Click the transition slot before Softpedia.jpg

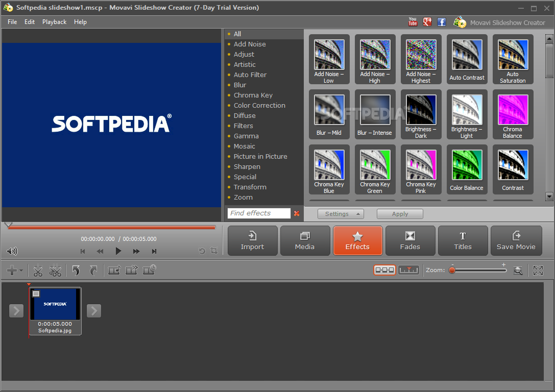pyautogui.click(x=16, y=311)
